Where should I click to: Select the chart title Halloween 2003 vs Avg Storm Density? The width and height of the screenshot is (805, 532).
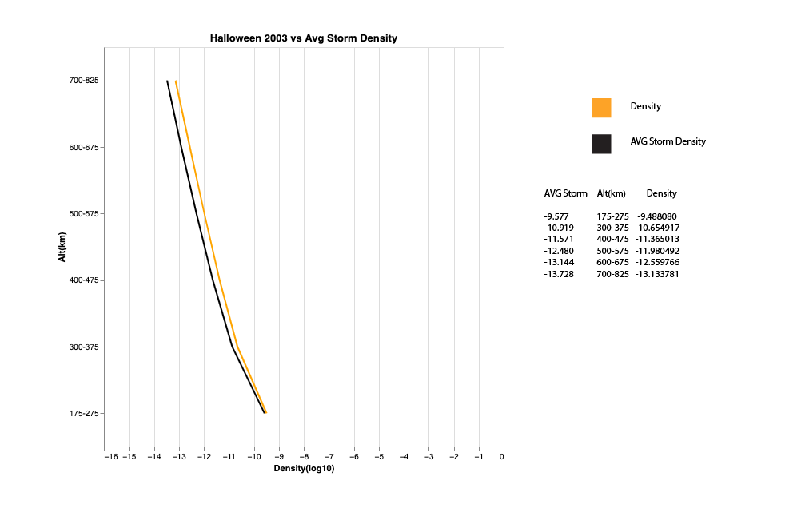[x=303, y=38]
